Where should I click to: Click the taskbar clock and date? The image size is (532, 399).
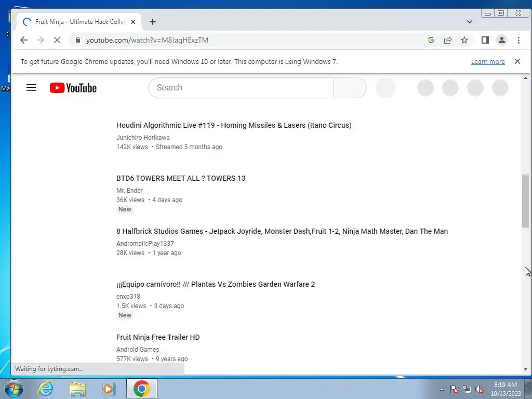(x=505, y=389)
